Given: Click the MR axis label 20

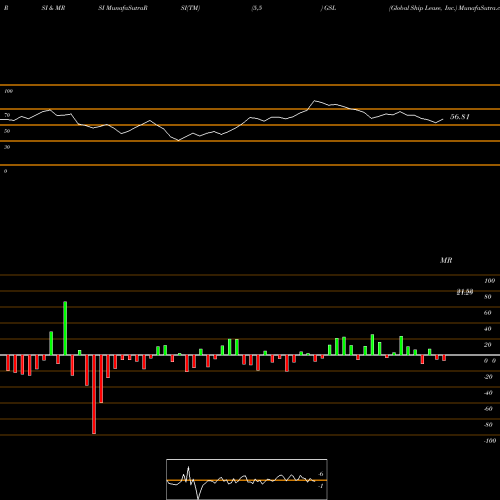Looking at the screenshot, I should 488,345.
